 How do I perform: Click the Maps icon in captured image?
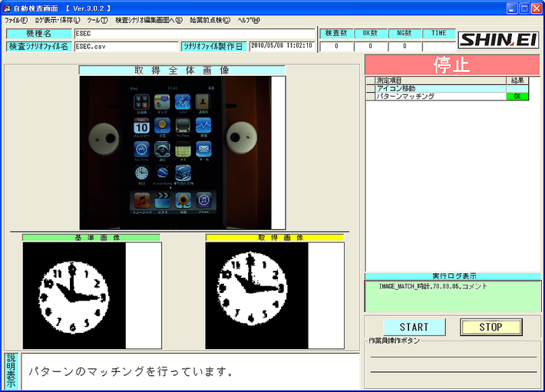pyautogui.click(x=162, y=102)
